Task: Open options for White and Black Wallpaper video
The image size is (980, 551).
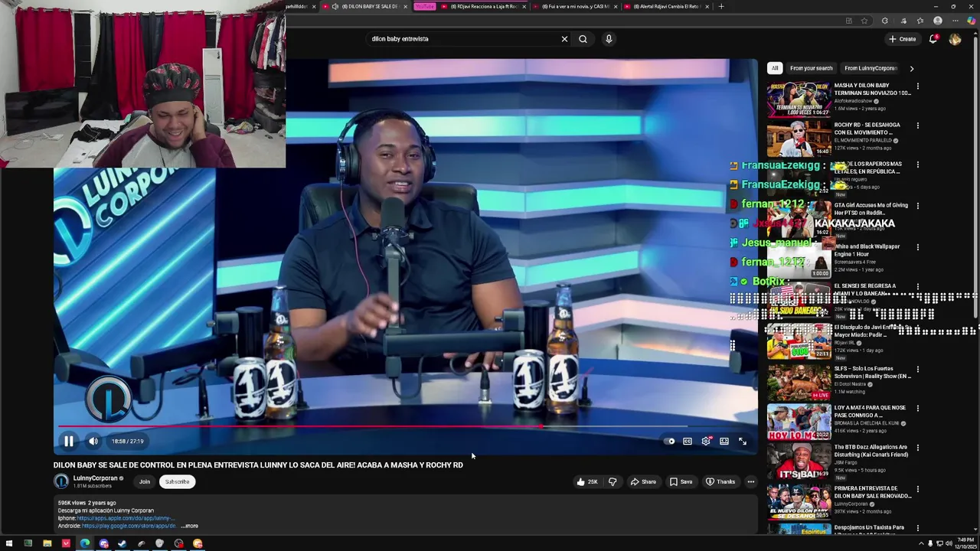Action: pyautogui.click(x=917, y=247)
